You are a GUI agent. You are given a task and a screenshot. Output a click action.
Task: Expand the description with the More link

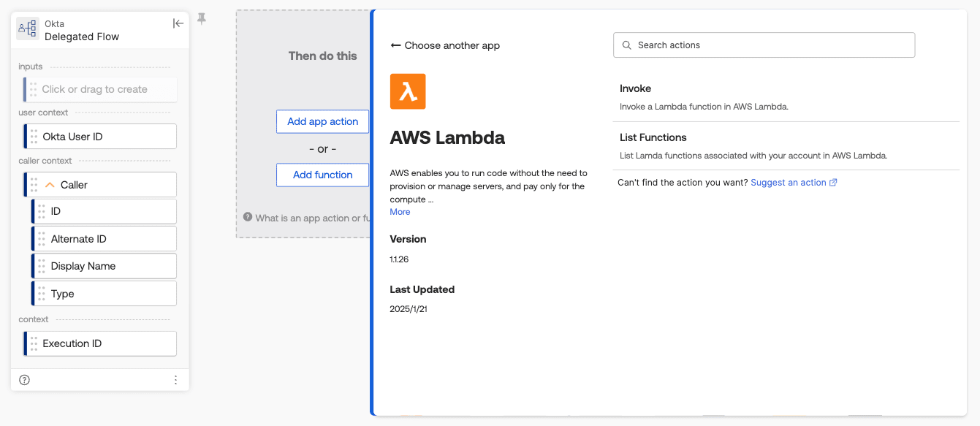[x=400, y=212]
